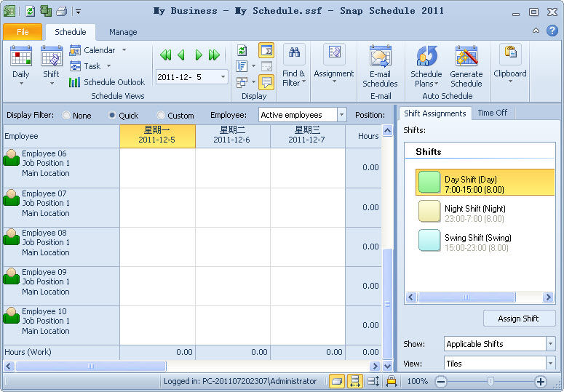Open the help question mark

(x=552, y=31)
